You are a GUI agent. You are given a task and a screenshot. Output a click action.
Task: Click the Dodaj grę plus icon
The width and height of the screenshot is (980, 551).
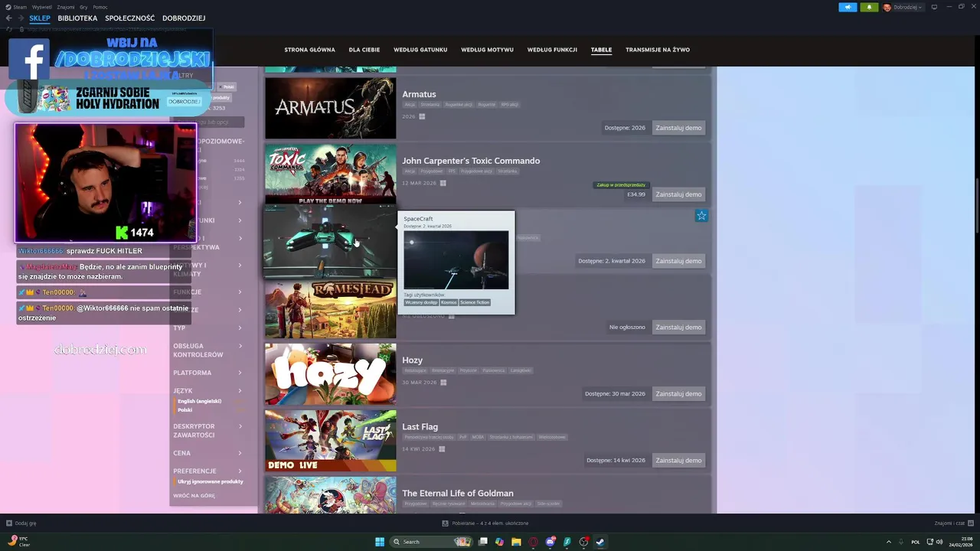point(9,523)
